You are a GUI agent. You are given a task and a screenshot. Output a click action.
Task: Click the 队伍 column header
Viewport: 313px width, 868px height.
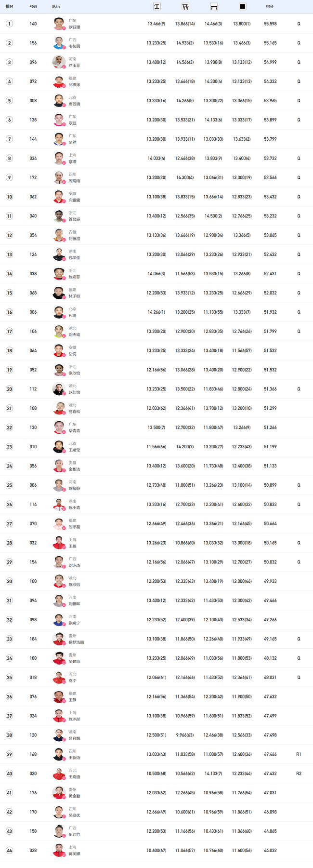click(56, 7)
